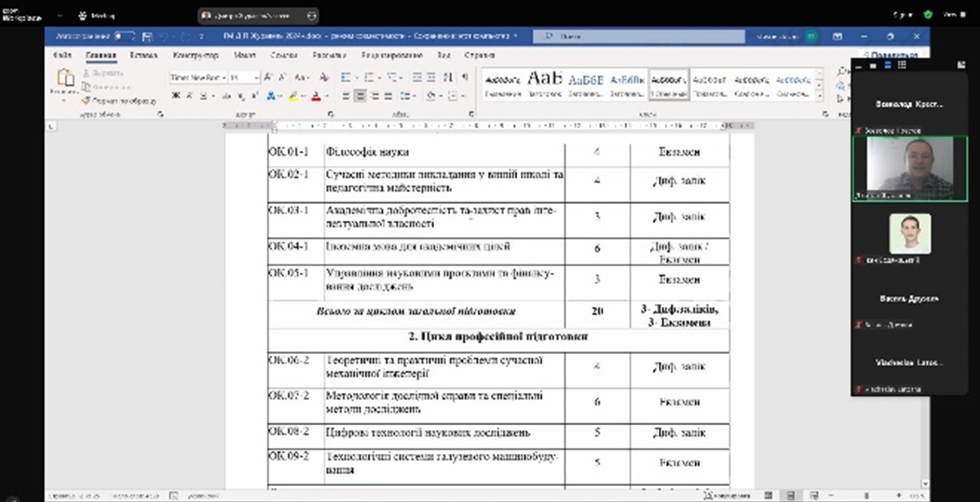Open the font size dropdown
The width and height of the screenshot is (980, 502).
tap(256, 78)
